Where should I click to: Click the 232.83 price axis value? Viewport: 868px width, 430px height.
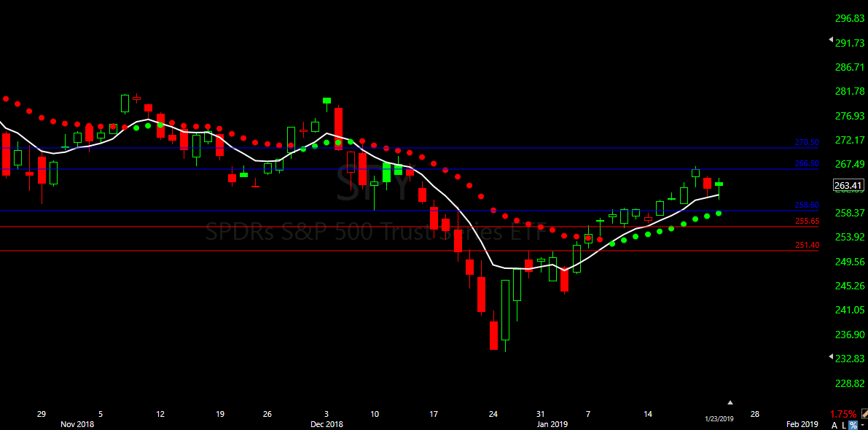(x=850, y=359)
